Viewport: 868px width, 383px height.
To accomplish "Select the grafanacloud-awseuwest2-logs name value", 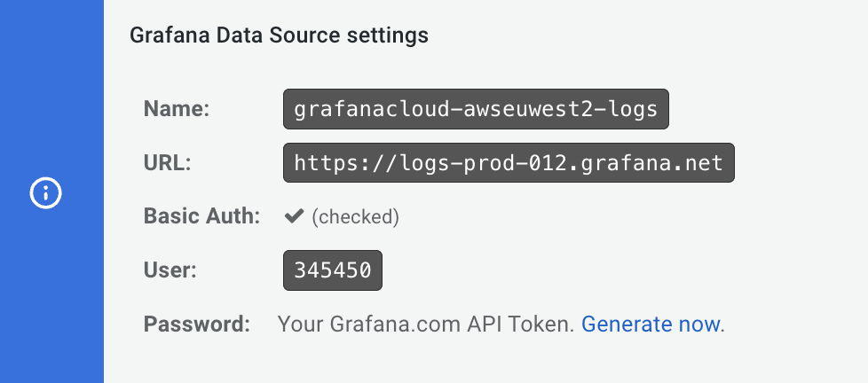I will [x=476, y=110].
